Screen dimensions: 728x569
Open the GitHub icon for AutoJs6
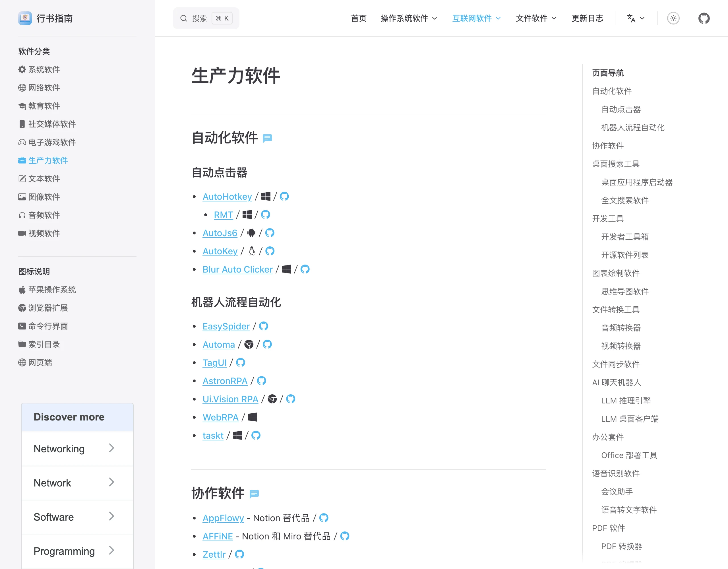point(270,233)
